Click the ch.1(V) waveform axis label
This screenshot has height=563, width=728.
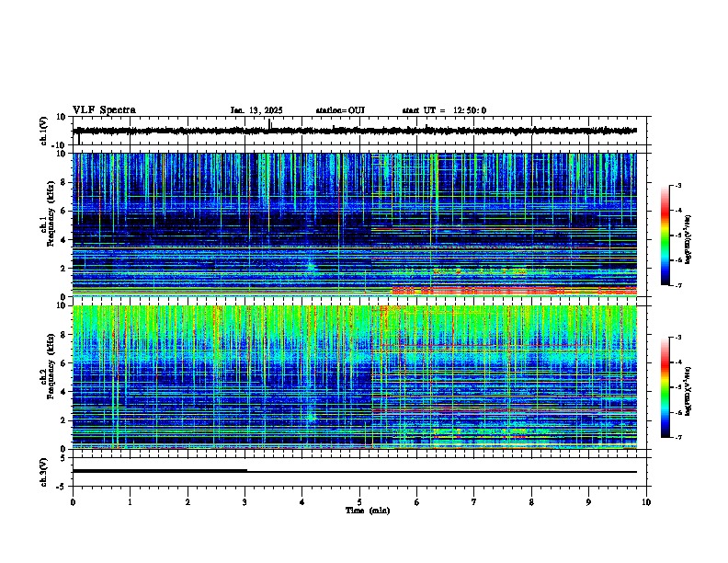[44, 131]
